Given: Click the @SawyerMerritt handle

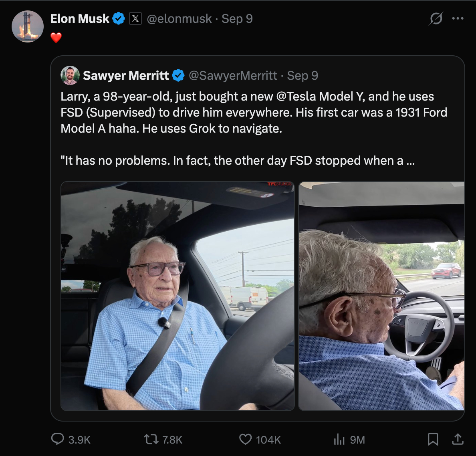Looking at the screenshot, I should pyautogui.click(x=233, y=76).
